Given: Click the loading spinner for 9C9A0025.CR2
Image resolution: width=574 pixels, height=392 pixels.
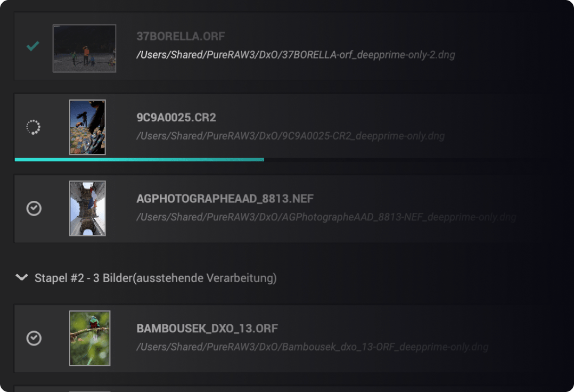Looking at the screenshot, I should (x=34, y=127).
